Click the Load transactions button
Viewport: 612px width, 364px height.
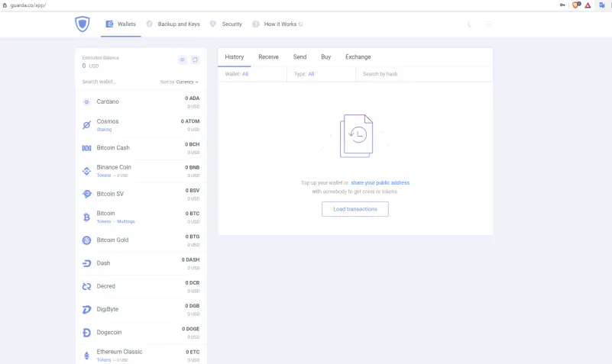click(355, 209)
